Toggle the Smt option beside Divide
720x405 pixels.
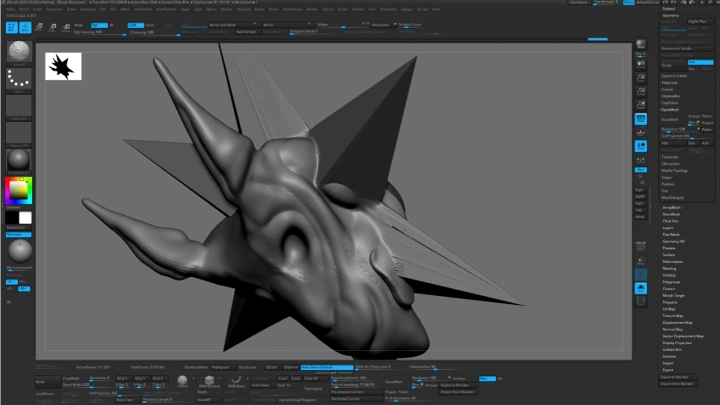click(700, 62)
